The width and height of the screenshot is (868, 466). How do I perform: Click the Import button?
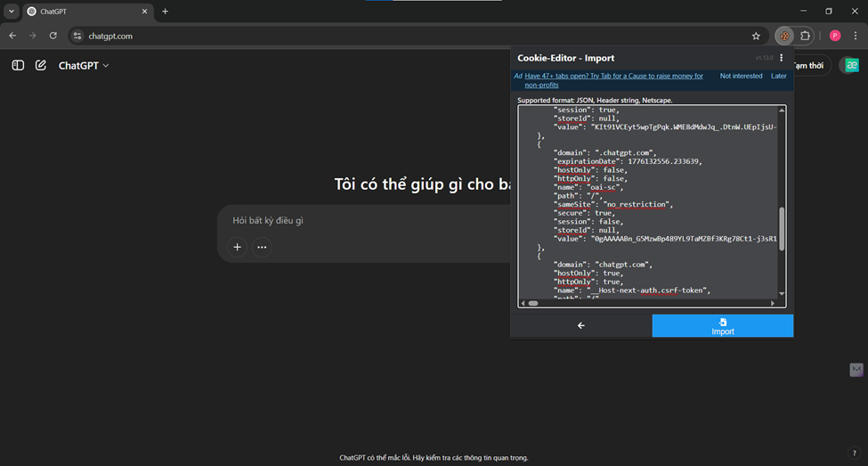pyautogui.click(x=722, y=326)
